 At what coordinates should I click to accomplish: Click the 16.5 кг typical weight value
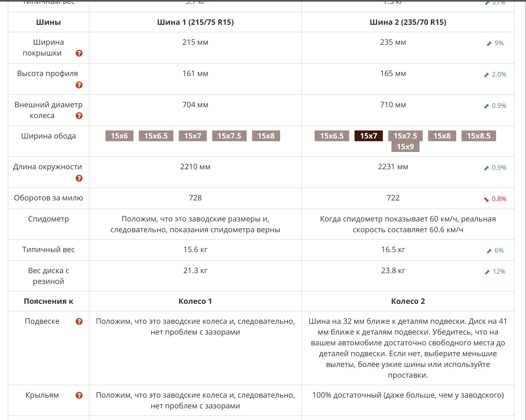pos(393,250)
